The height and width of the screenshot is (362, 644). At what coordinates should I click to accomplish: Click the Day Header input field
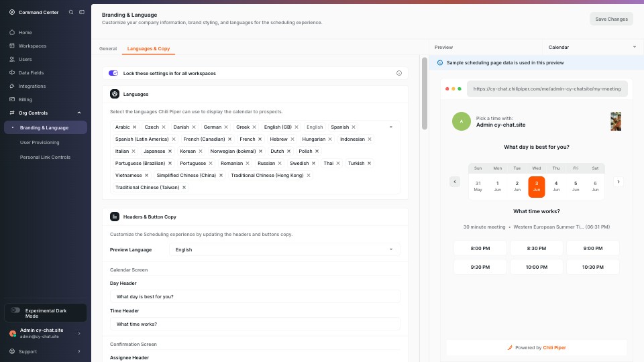255,296
